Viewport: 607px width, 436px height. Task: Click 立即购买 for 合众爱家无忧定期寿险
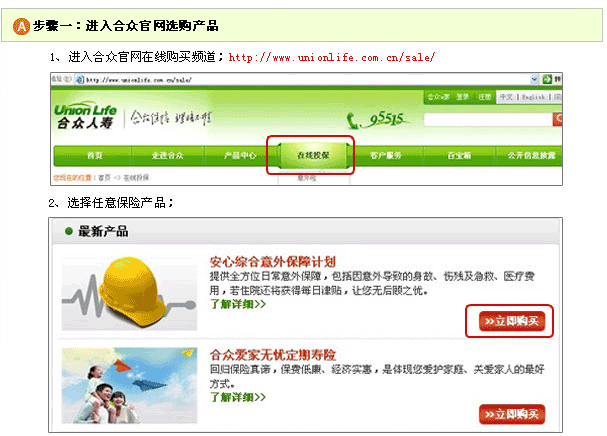point(512,414)
